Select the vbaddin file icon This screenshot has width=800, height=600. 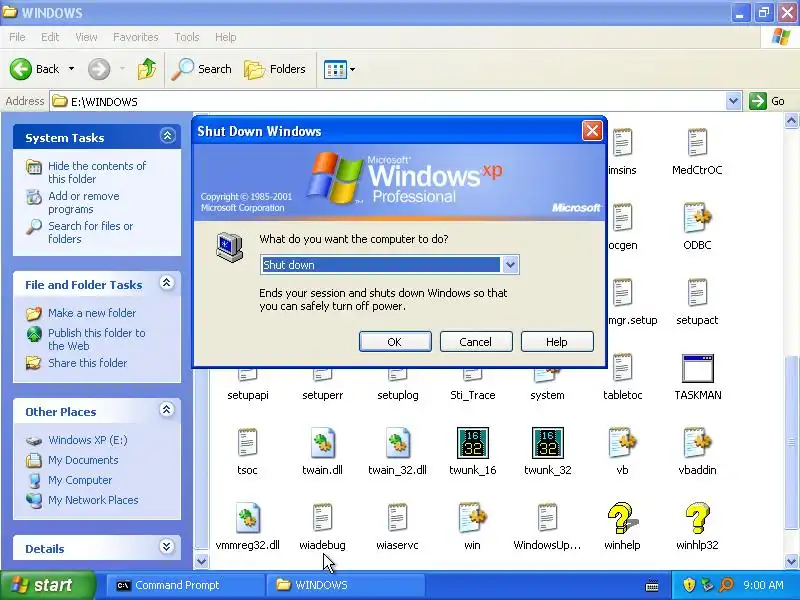coord(697,442)
